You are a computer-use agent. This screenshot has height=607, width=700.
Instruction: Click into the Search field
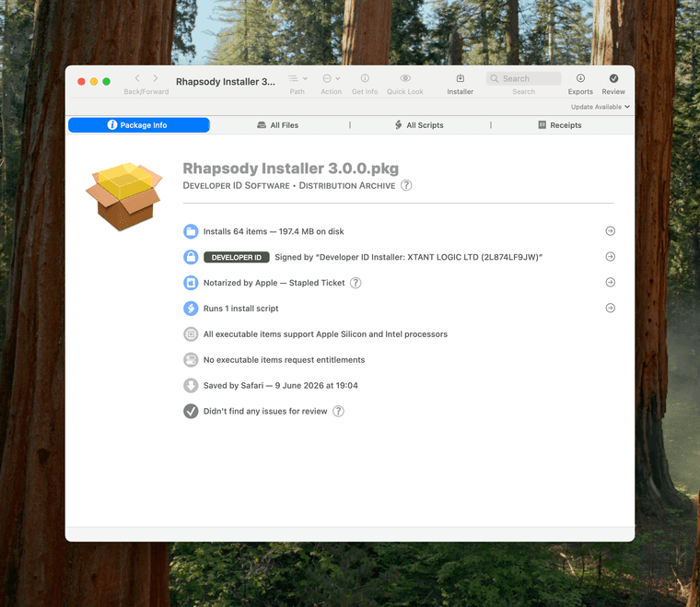(x=524, y=78)
